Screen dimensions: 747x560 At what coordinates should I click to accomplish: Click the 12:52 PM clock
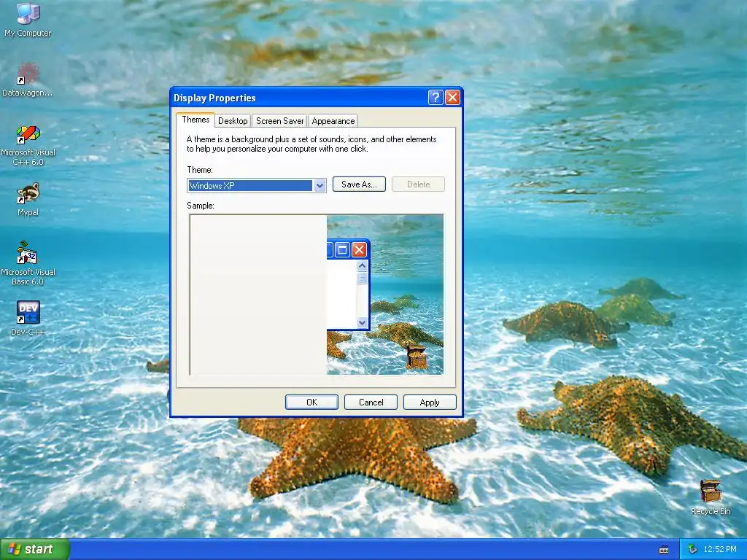coord(720,550)
